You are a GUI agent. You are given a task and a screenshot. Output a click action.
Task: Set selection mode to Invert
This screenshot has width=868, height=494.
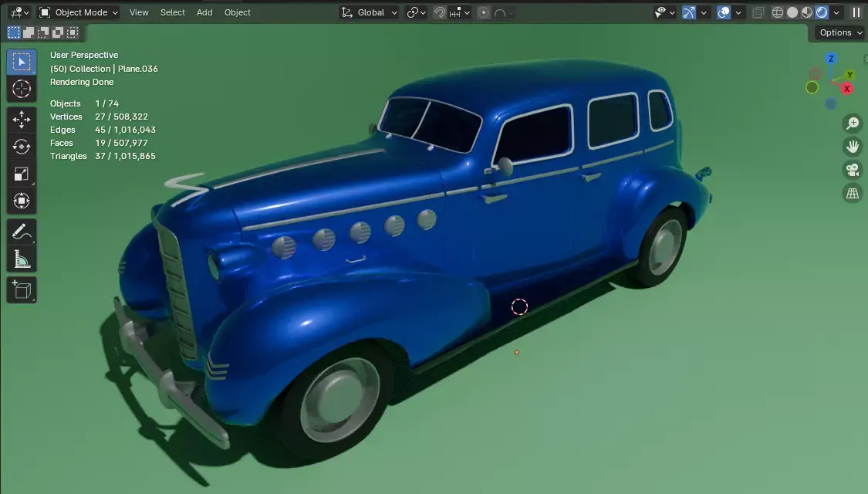click(x=58, y=32)
